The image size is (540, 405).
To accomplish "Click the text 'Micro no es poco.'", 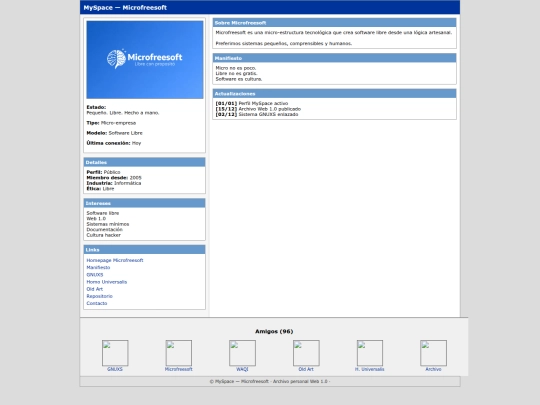I will [236, 68].
